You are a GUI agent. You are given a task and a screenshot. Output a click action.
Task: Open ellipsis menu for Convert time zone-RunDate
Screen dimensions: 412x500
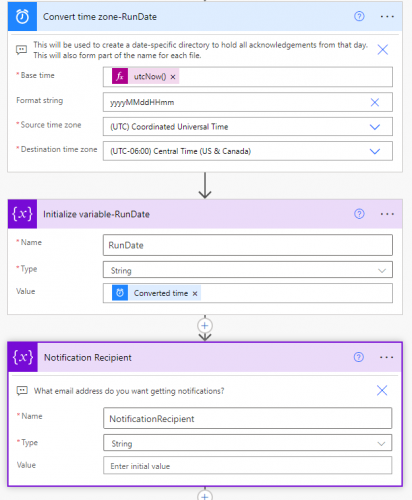[x=387, y=16]
